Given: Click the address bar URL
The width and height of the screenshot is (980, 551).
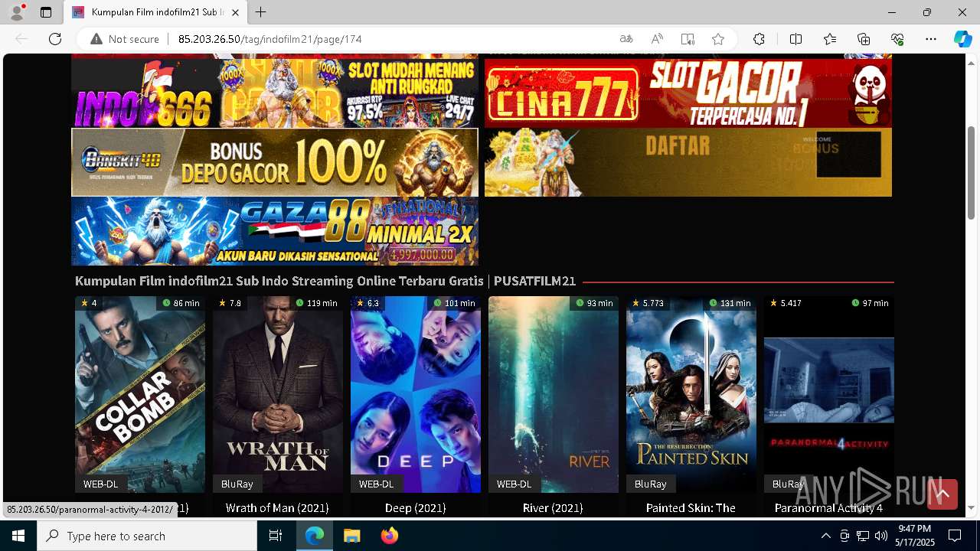Looking at the screenshot, I should 270,39.
